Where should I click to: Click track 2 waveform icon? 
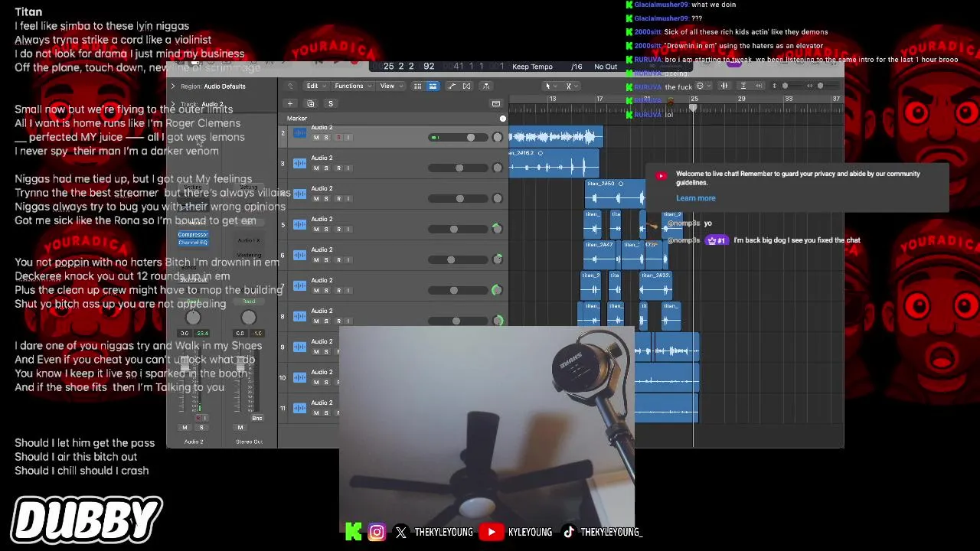tap(299, 133)
